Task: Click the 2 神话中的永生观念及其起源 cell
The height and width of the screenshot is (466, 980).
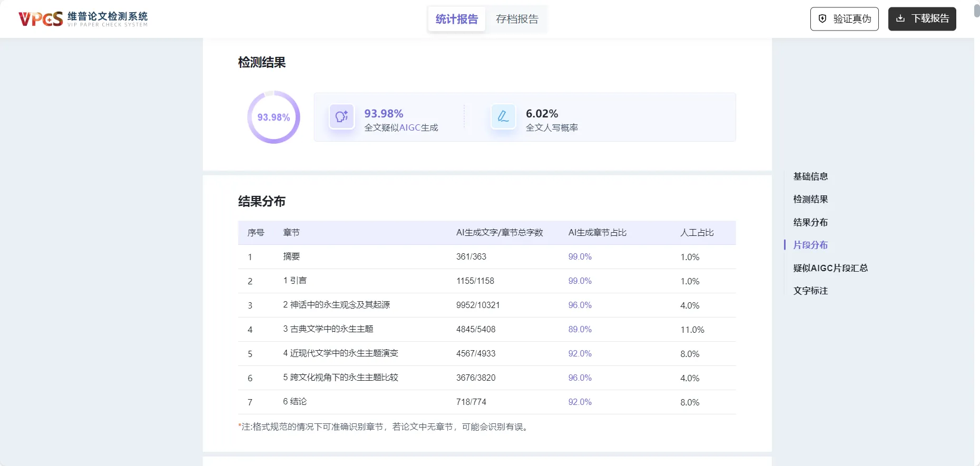Action: (x=336, y=305)
